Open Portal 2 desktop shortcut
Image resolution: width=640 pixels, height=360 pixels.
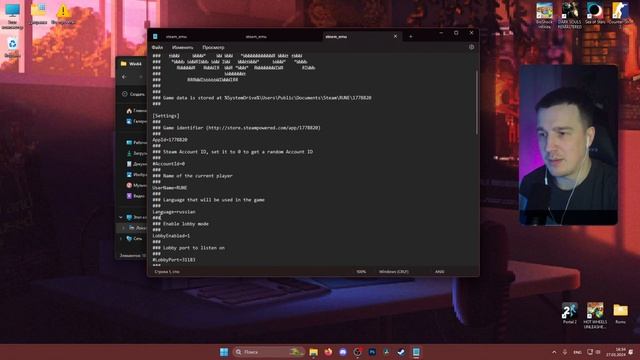[569, 313]
